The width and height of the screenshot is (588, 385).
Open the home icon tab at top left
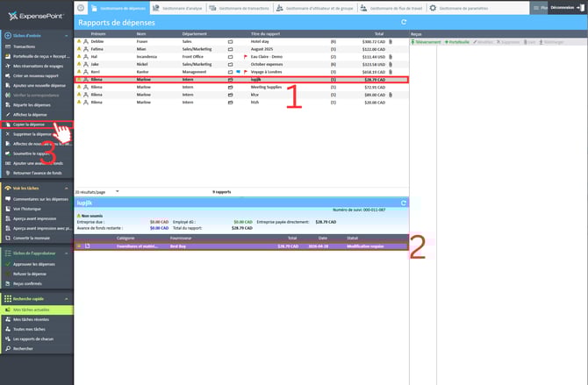pyautogui.click(x=82, y=8)
